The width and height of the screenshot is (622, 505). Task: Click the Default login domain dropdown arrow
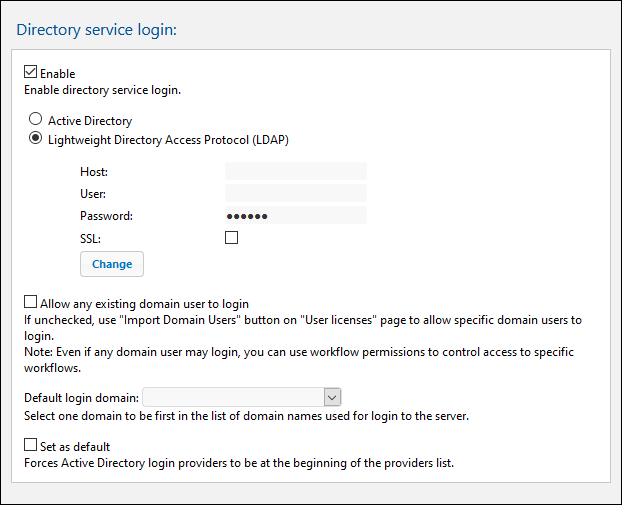pos(333,397)
